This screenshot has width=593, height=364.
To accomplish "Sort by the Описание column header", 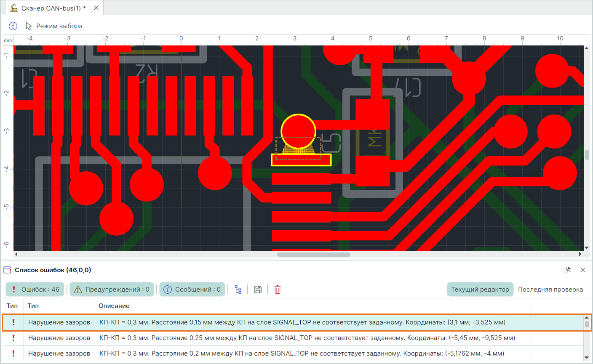I will click(x=114, y=306).
